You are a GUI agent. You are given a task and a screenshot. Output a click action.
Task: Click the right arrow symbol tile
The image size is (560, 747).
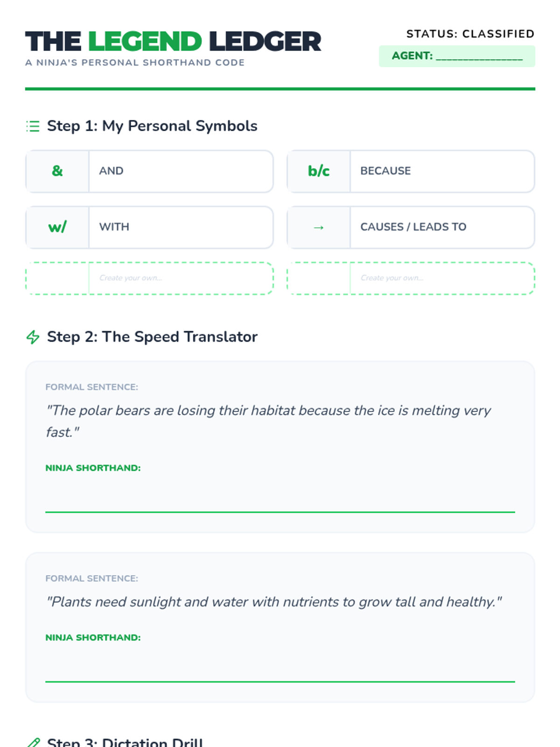(319, 227)
